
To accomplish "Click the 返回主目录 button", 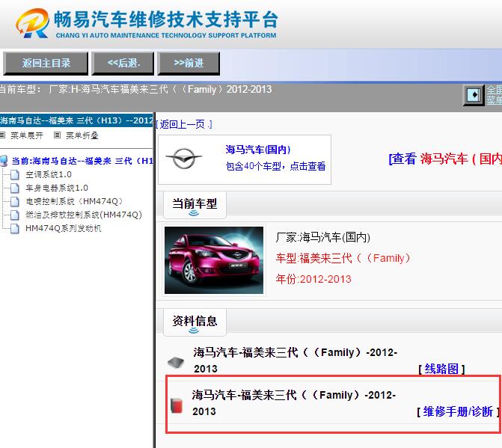I will click(x=46, y=64).
